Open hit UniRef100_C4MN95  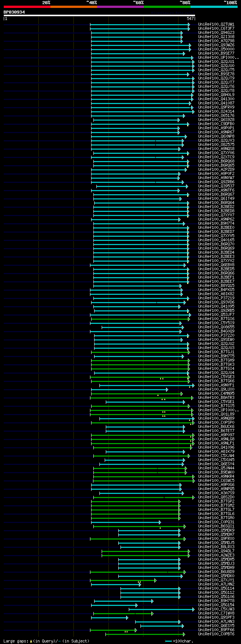tap(216, 394)
